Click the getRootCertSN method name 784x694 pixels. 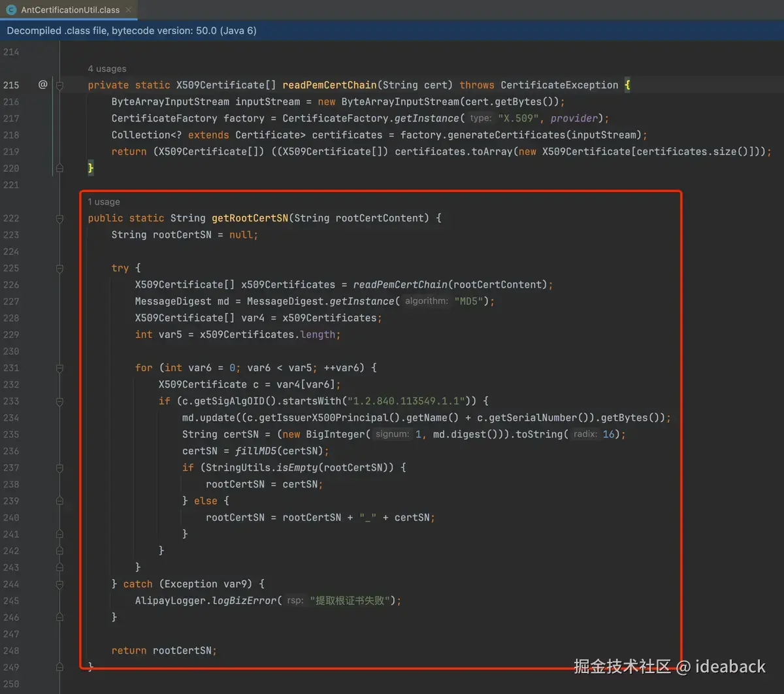click(x=250, y=218)
